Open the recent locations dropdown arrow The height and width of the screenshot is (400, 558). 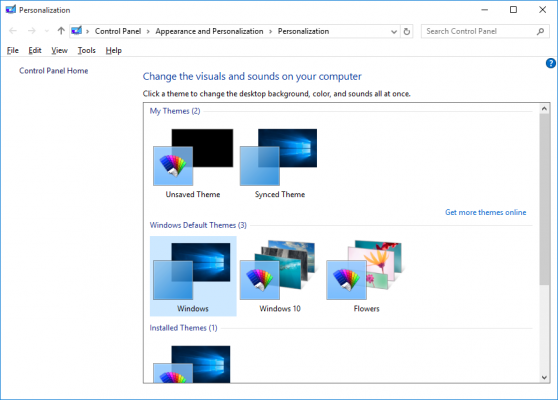pos(47,31)
